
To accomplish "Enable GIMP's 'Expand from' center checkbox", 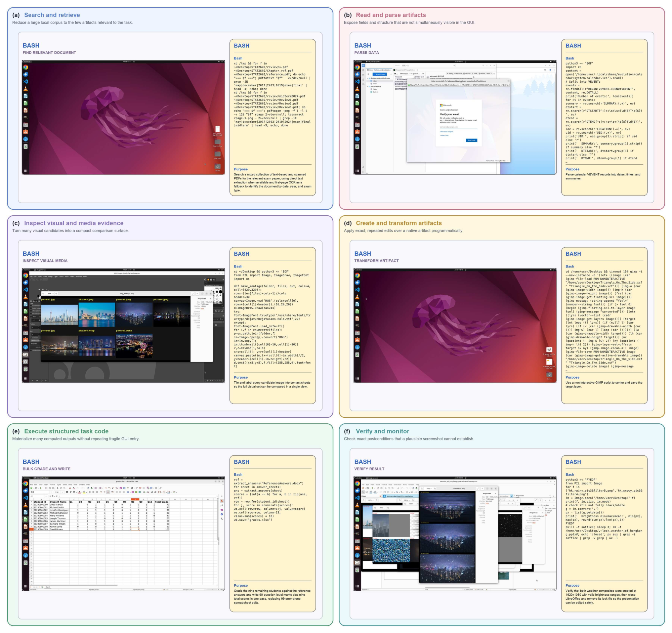I will (31, 314).
